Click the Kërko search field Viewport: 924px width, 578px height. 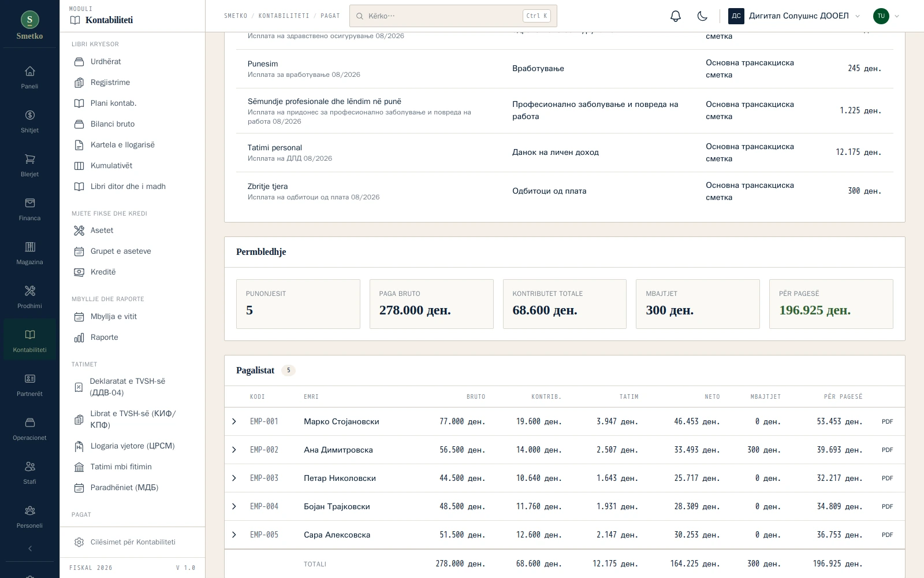(453, 16)
